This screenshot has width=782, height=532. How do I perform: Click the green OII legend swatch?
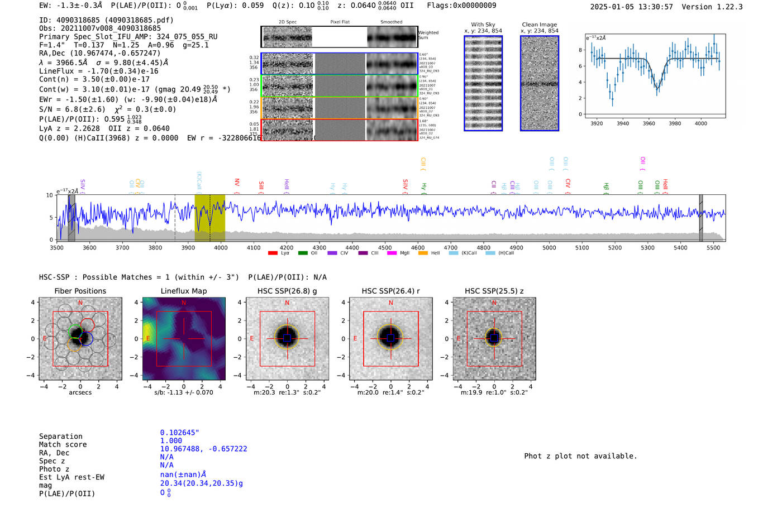pyautogui.click(x=303, y=253)
